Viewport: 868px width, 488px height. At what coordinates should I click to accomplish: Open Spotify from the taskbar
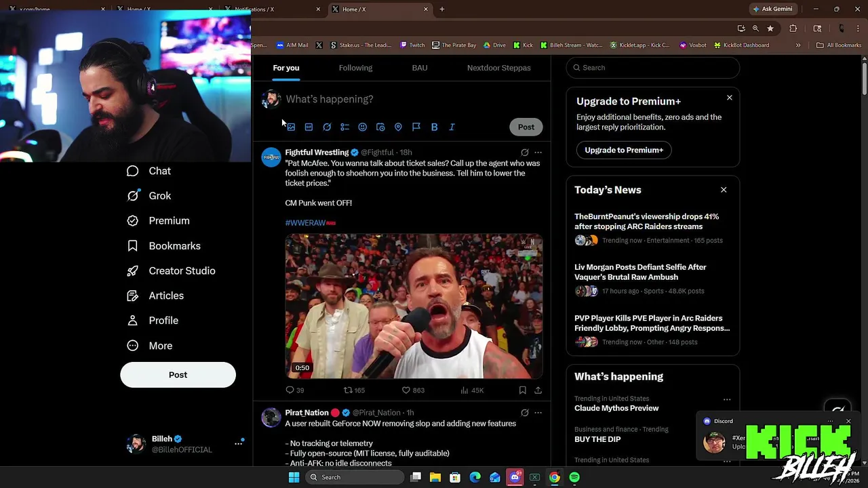tap(574, 477)
